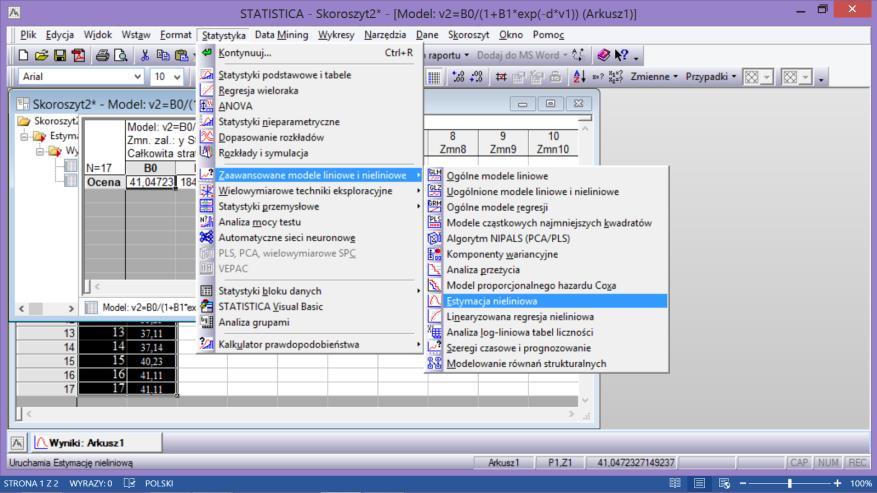877x493 pixels.
Task: Click the Komponenty wariancyjne icon
Action: [x=435, y=253]
